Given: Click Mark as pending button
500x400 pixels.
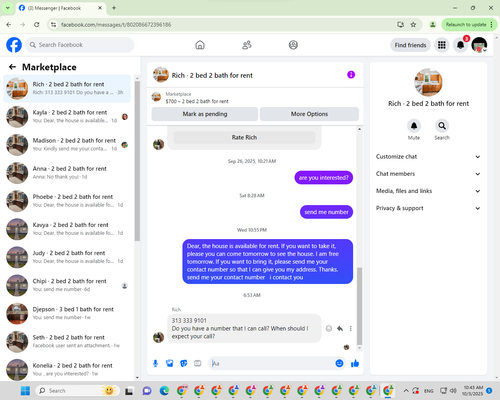Looking at the screenshot, I should (205, 114).
